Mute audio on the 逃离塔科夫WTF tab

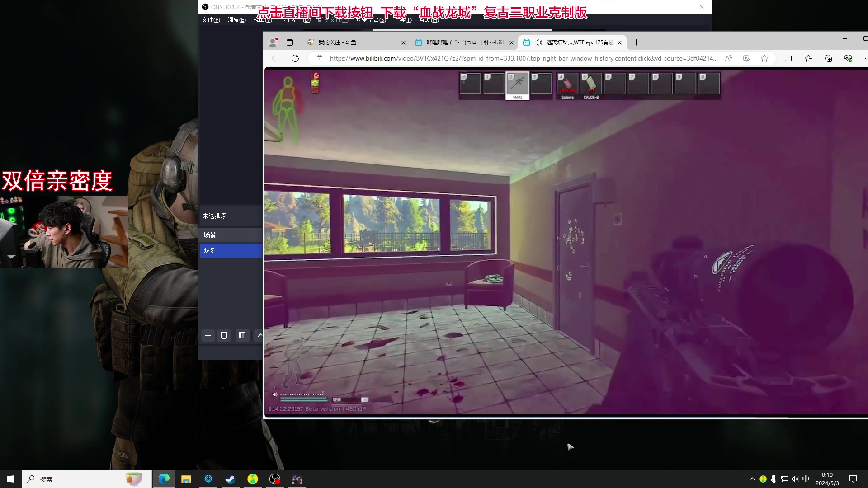538,42
